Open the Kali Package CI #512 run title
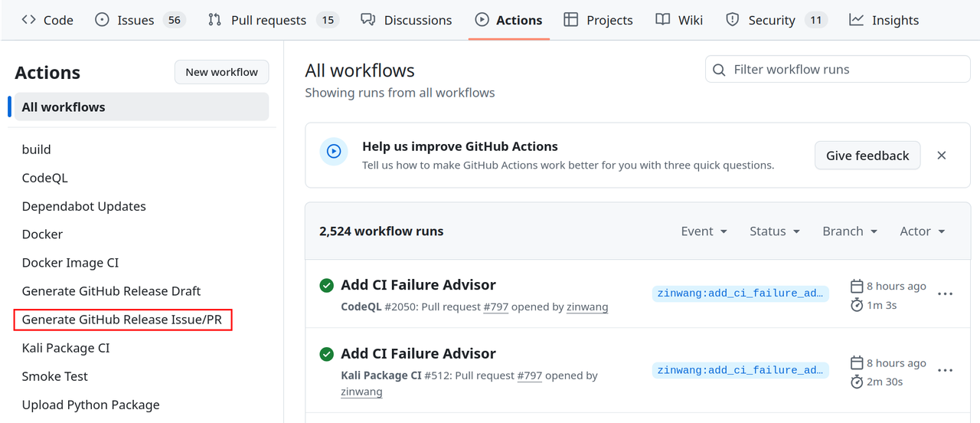Screen dimensions: 980x423 [x=418, y=353]
